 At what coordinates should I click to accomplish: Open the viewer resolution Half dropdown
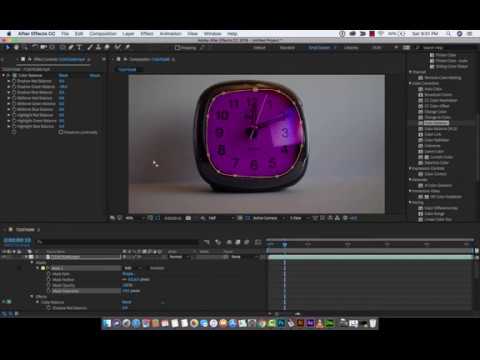pyautogui.click(x=220, y=218)
